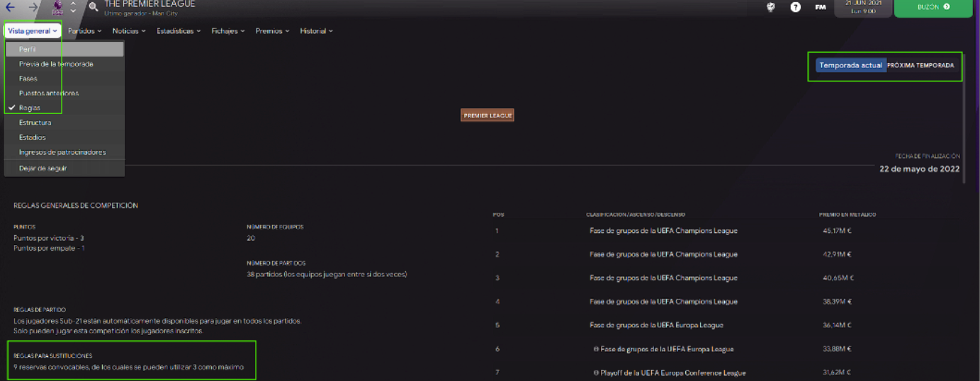This screenshot has height=381, width=980.
Task: Go back with the left arrow icon
Action: click(10, 7)
